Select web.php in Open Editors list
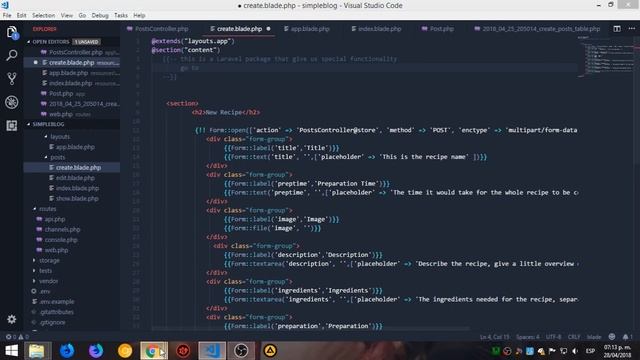The height and width of the screenshot is (360, 640). 60,115
